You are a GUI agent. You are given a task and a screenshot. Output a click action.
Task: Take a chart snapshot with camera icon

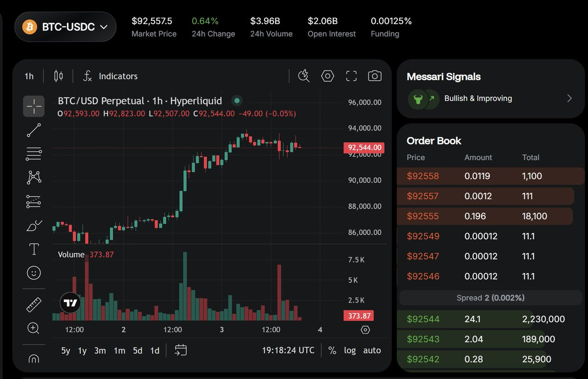[375, 76]
